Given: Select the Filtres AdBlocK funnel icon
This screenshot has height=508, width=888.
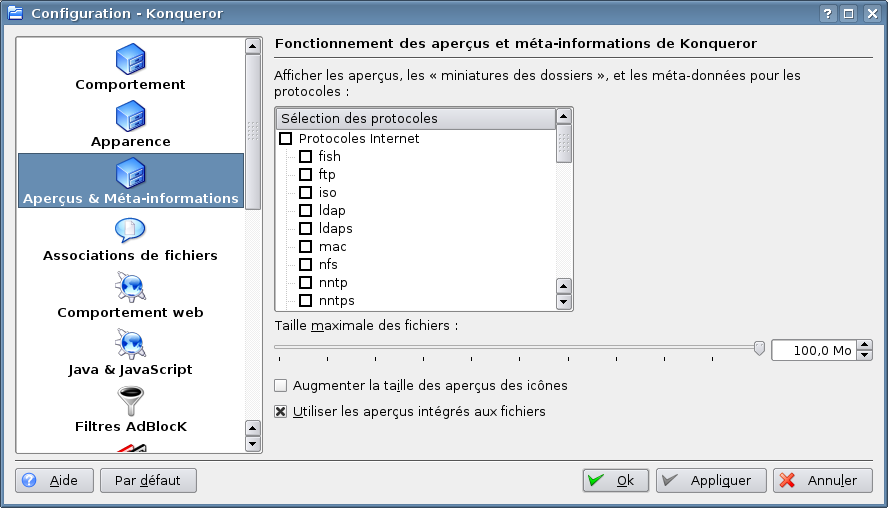Looking at the screenshot, I should click(x=130, y=402).
